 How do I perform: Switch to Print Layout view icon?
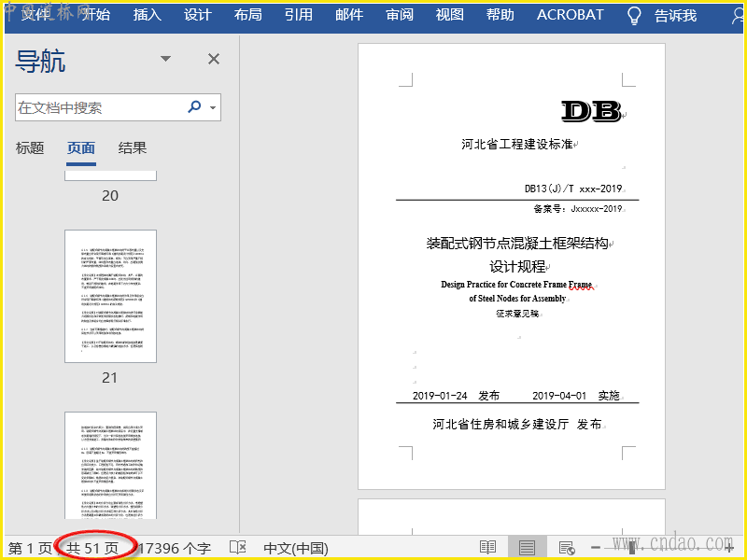pos(527,548)
